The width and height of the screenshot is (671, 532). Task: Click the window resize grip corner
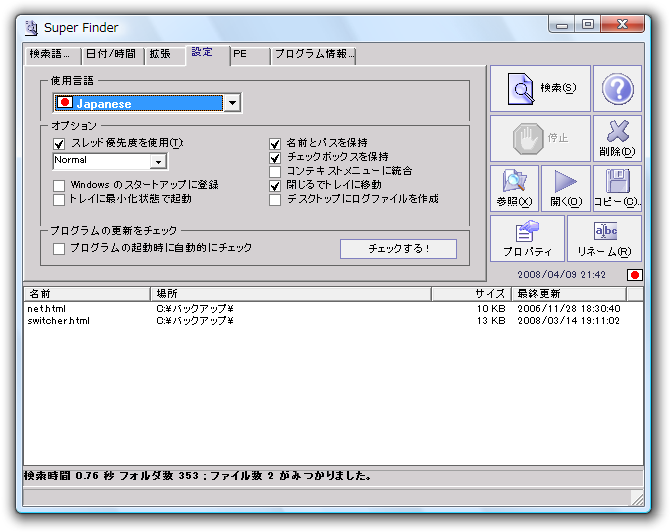click(638, 498)
